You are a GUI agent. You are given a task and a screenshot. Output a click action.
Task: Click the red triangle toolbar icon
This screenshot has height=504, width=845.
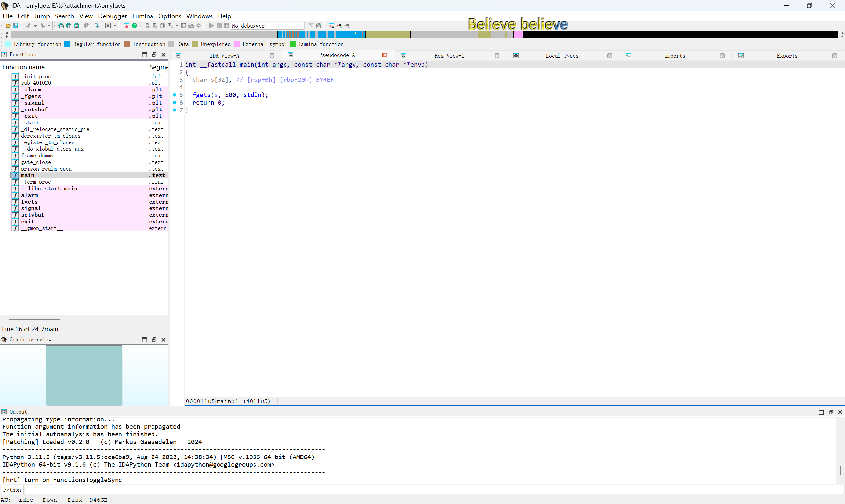[127, 26]
